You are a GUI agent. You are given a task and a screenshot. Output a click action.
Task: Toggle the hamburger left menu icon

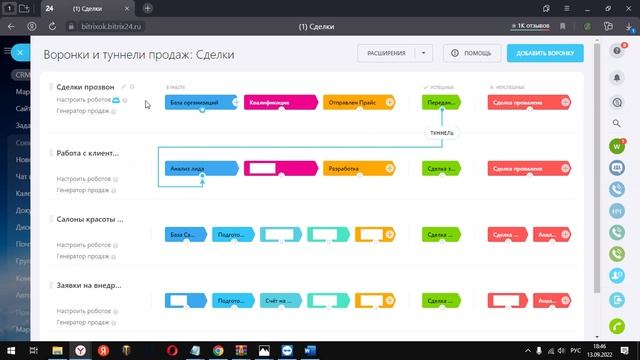click(7, 51)
